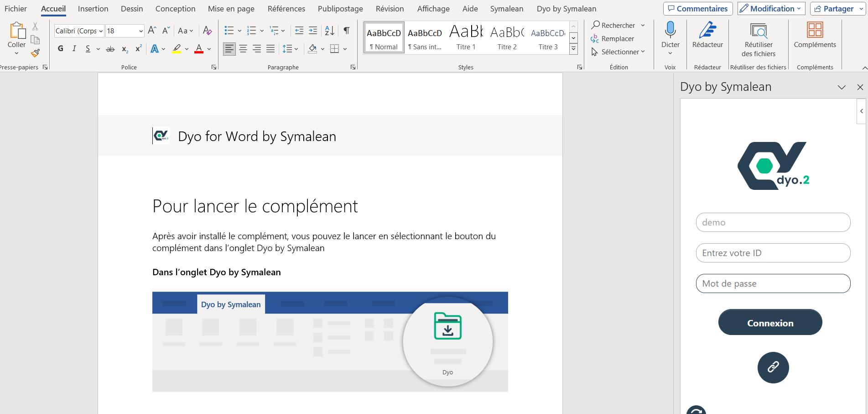Open the Rédacteur editor tool

pos(707,35)
